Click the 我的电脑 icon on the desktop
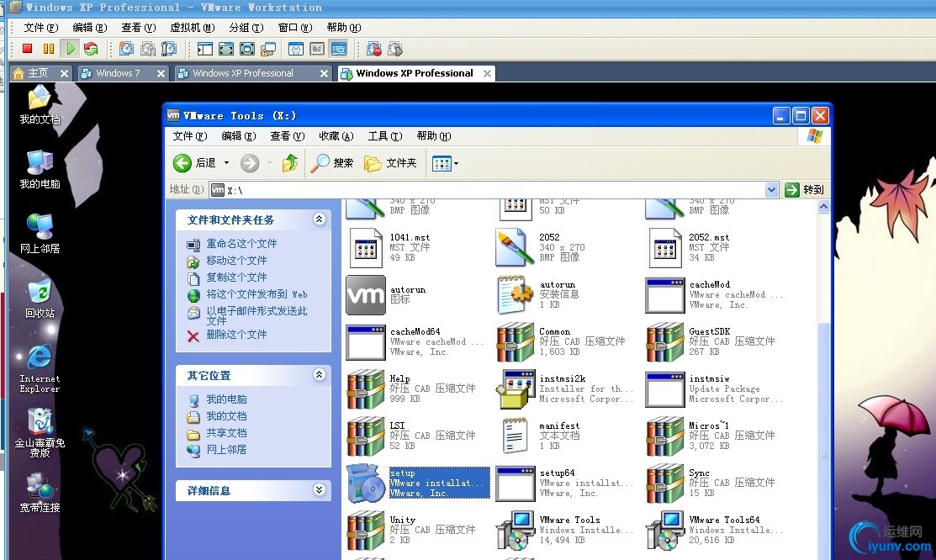936x560 pixels. tap(40, 170)
